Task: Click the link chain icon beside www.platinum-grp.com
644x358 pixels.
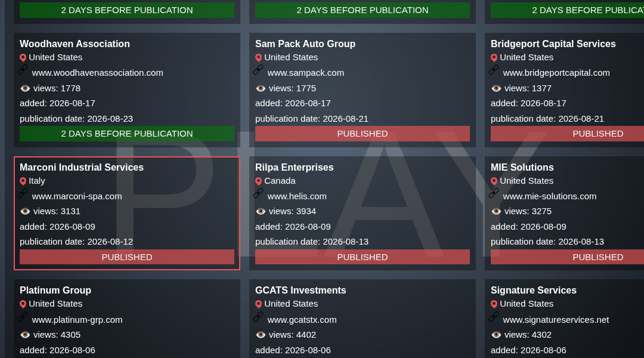Action: pyautogui.click(x=23, y=316)
